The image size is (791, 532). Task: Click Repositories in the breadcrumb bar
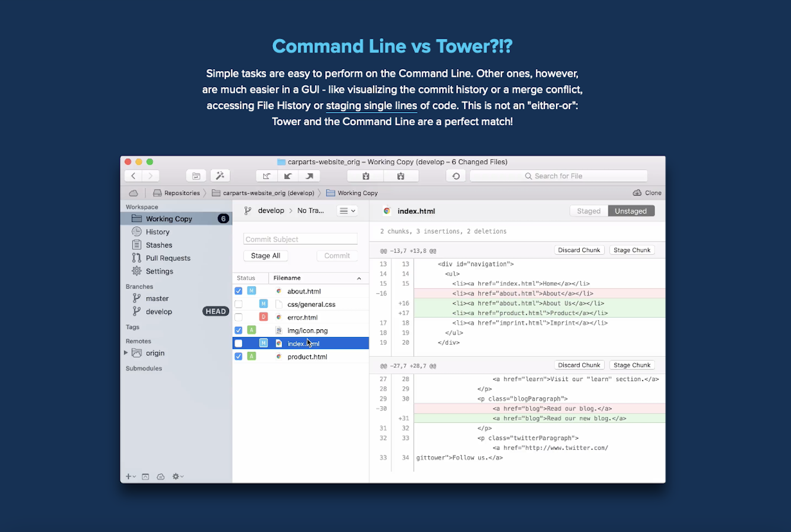pyautogui.click(x=177, y=193)
